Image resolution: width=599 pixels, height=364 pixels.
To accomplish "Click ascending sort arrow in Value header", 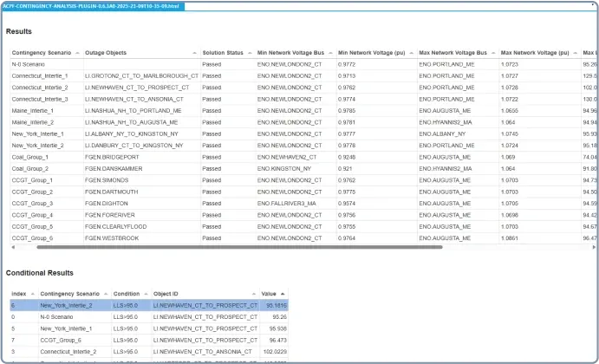I will pos(284,294).
